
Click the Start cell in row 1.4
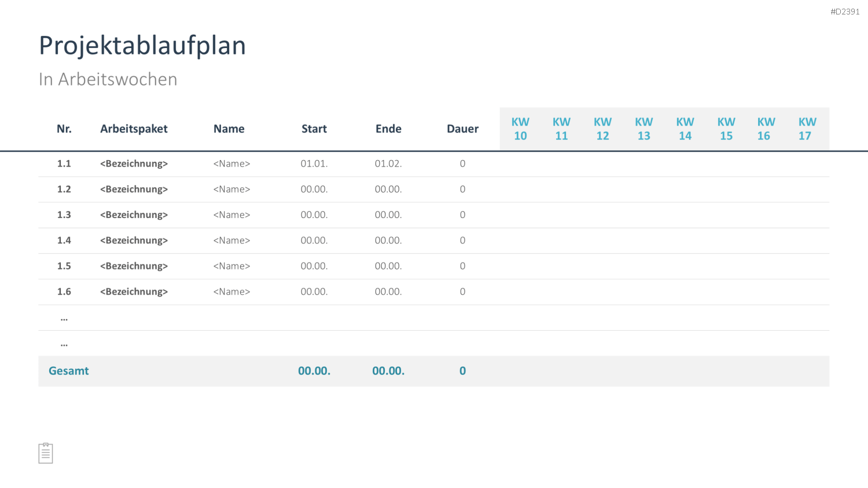pos(314,241)
